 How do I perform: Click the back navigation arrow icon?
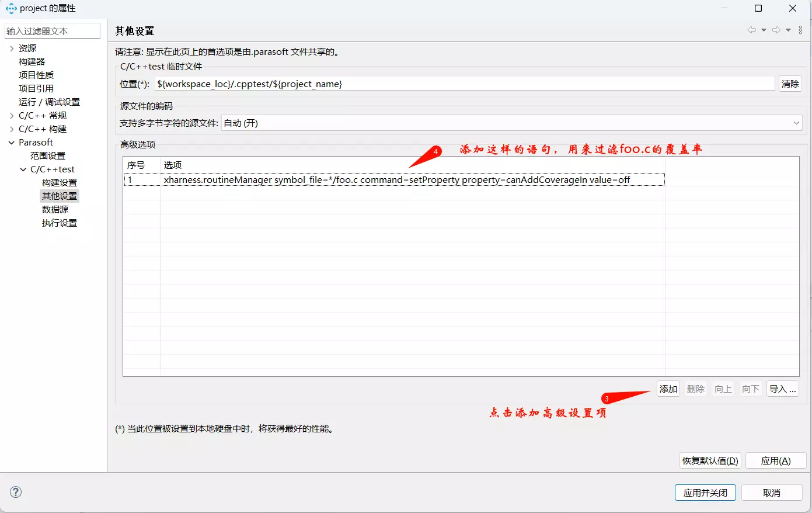(x=751, y=30)
